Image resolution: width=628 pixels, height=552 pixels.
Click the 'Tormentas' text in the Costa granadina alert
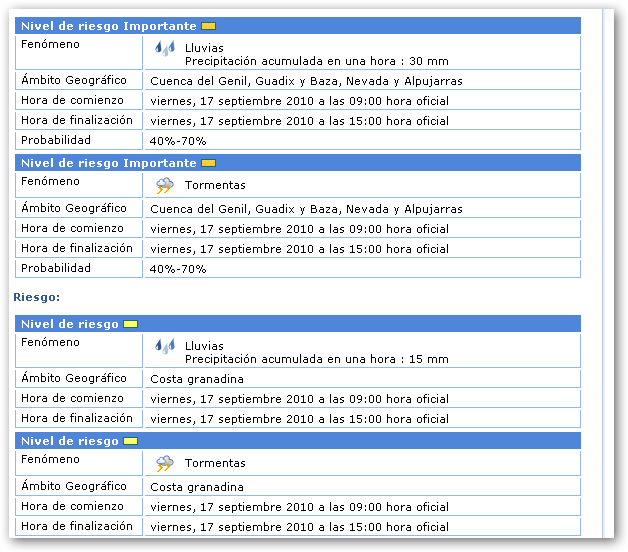pyautogui.click(x=215, y=464)
